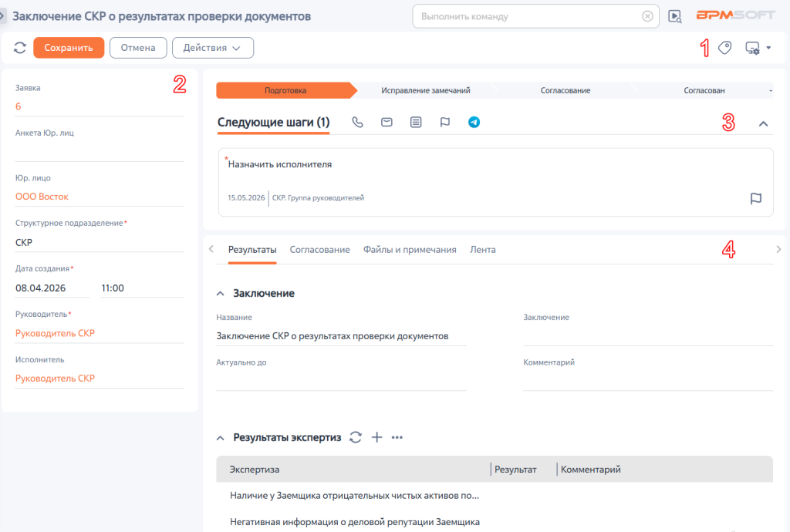Open the stage bar overflow arrow
790x532 pixels.
771,91
